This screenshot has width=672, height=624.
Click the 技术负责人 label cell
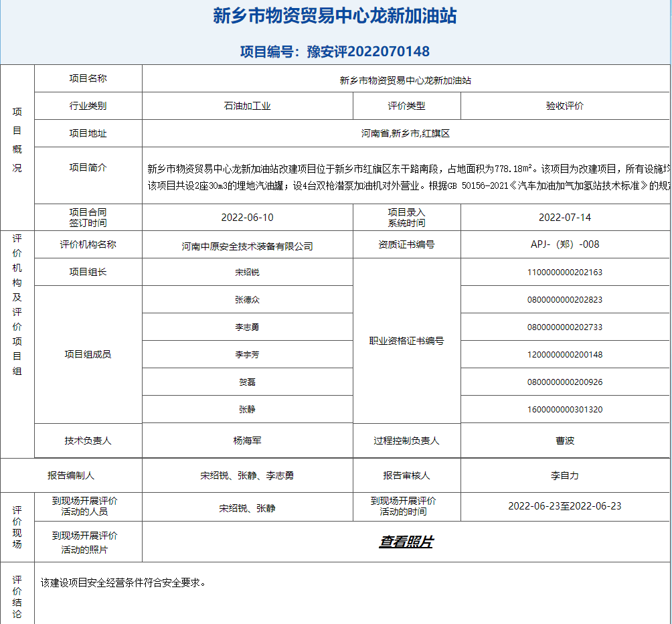tap(88, 441)
